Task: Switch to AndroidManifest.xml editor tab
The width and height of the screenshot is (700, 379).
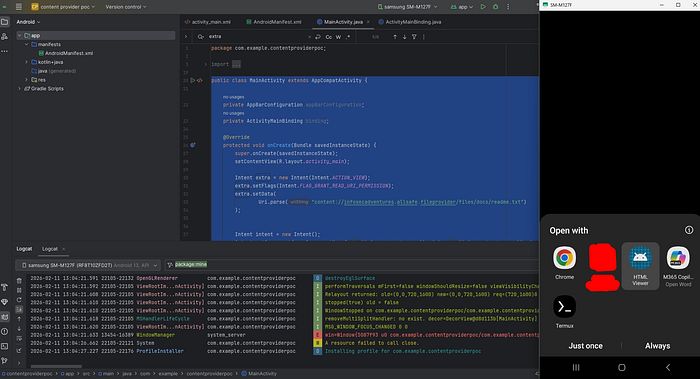Action: [274, 22]
